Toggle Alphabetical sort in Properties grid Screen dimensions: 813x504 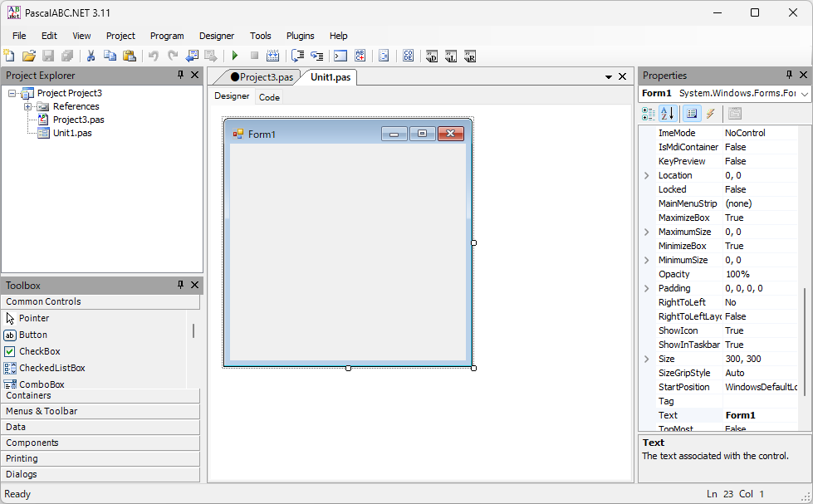tap(668, 113)
